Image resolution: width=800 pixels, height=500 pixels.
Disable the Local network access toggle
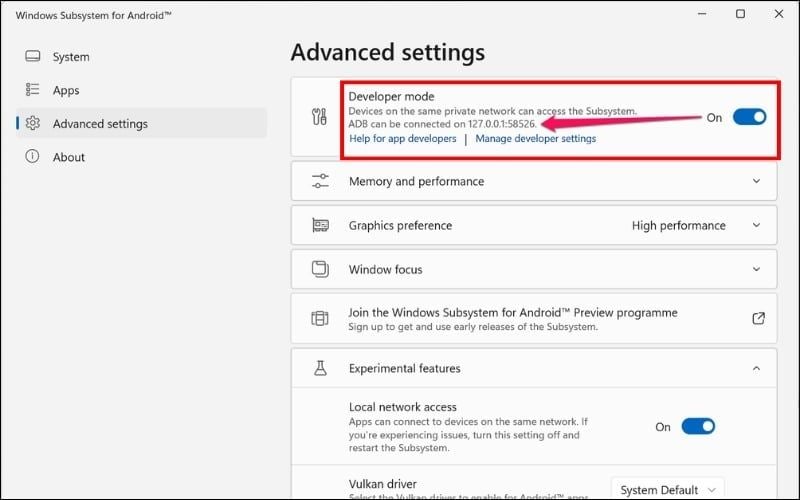(698, 426)
